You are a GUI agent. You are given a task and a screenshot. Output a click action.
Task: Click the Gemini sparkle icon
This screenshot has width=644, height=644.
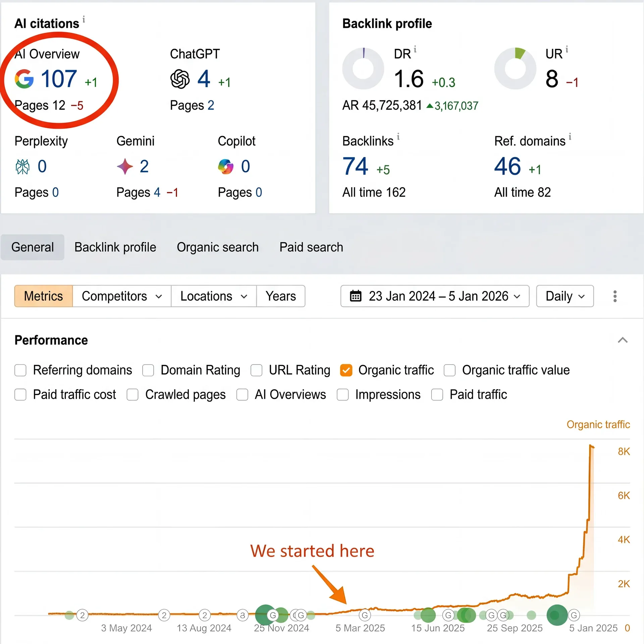[x=125, y=167]
